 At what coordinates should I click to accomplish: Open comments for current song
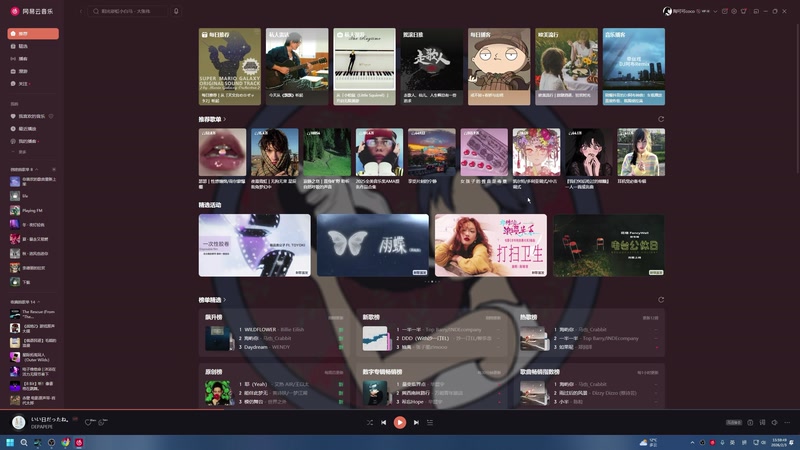[103, 422]
